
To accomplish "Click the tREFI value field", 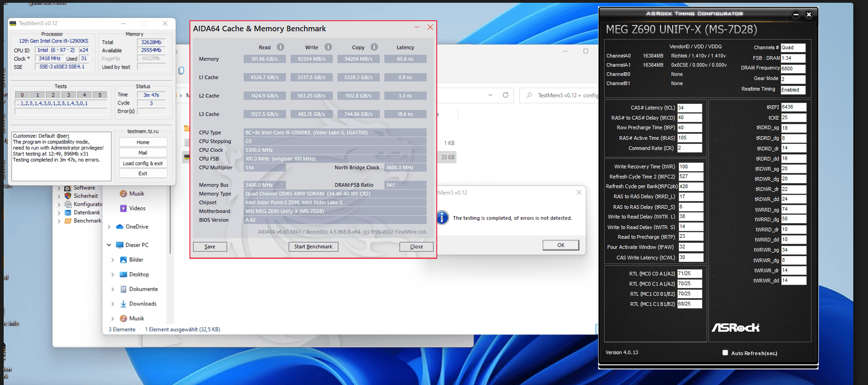I will 794,107.
